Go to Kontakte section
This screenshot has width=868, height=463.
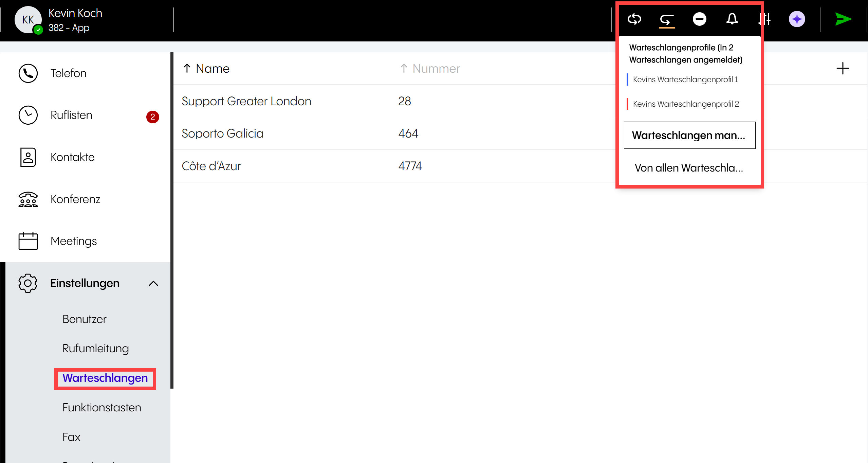tap(72, 157)
